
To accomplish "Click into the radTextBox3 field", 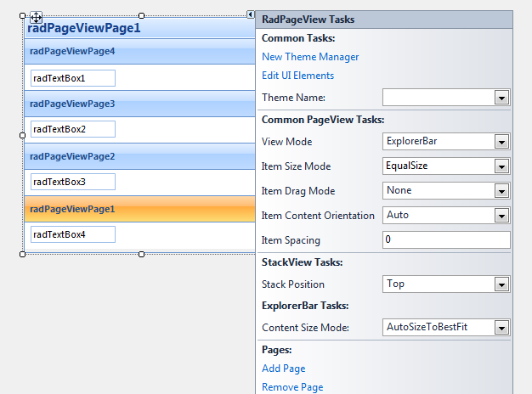I will pos(72,182).
